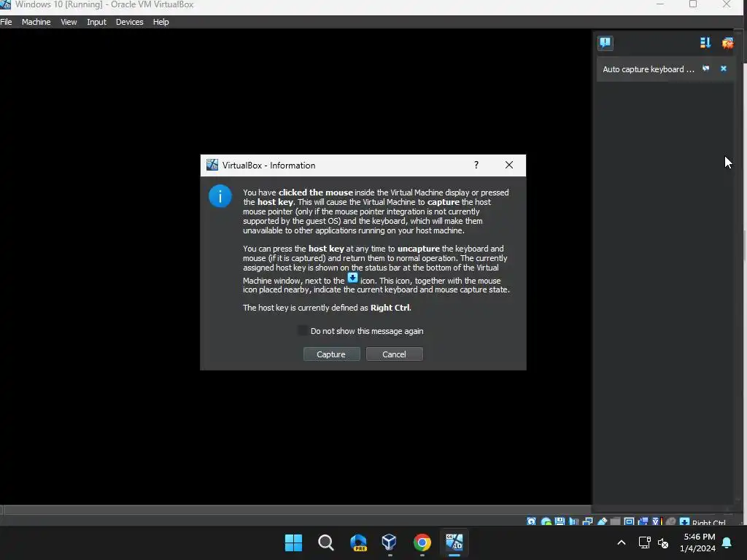Show hidden system tray icons
This screenshot has height=560, width=747.
622,542
